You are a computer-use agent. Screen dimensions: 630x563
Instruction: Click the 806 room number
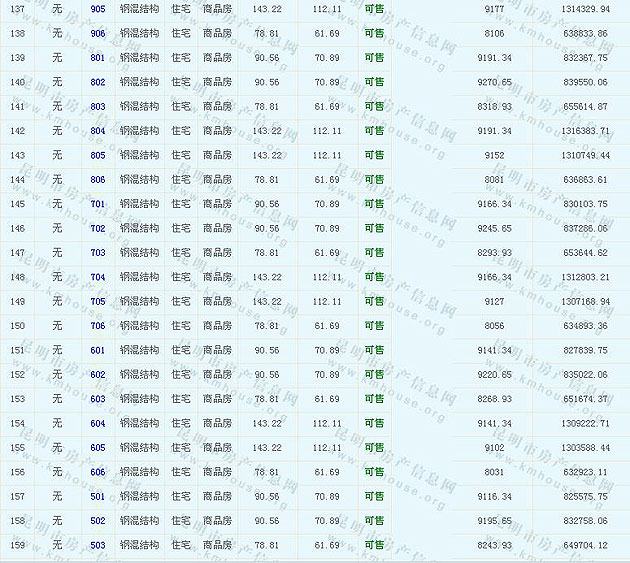click(97, 180)
